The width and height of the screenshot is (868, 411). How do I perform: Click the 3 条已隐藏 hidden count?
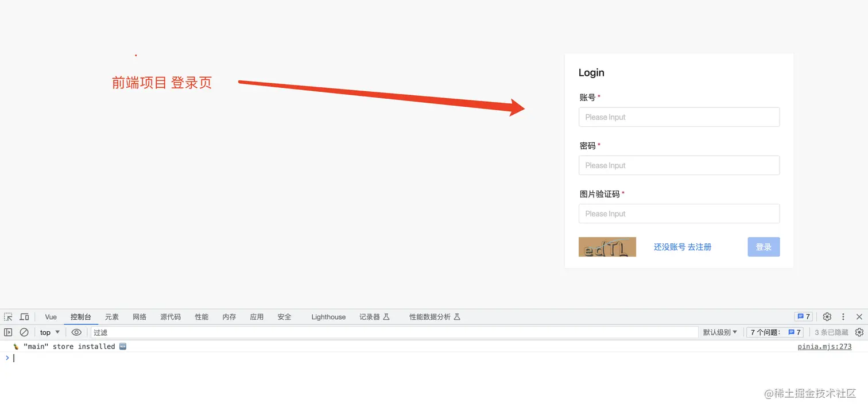point(831,332)
